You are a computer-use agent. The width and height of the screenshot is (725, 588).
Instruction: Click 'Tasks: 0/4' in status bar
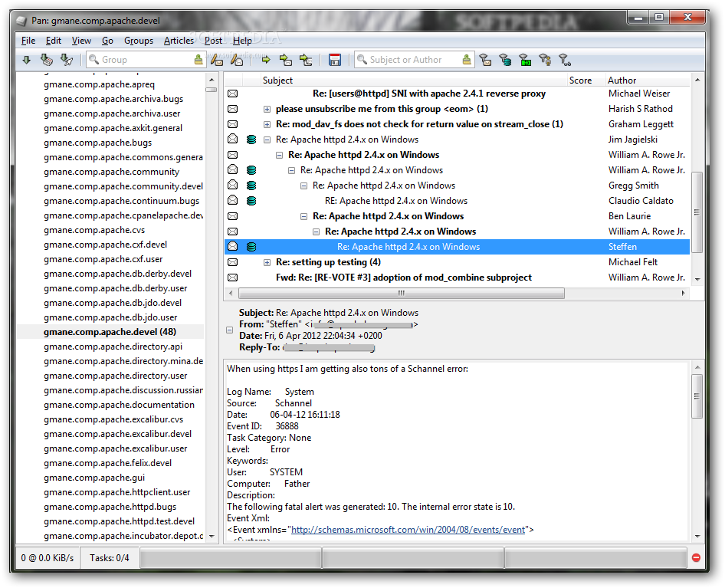[109, 558]
